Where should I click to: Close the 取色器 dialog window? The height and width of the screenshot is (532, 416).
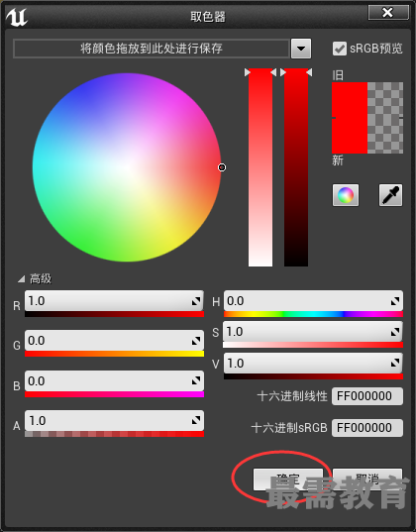click(388, 13)
